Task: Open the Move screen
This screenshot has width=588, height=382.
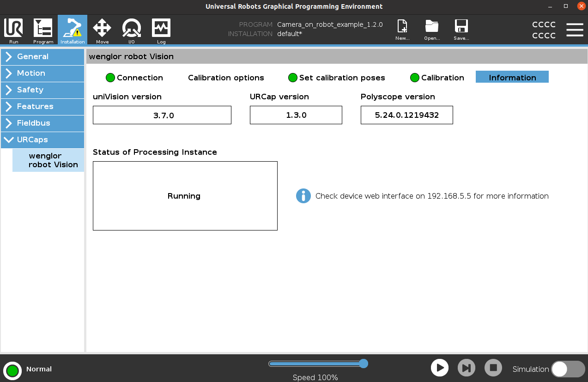Action: tap(102, 30)
